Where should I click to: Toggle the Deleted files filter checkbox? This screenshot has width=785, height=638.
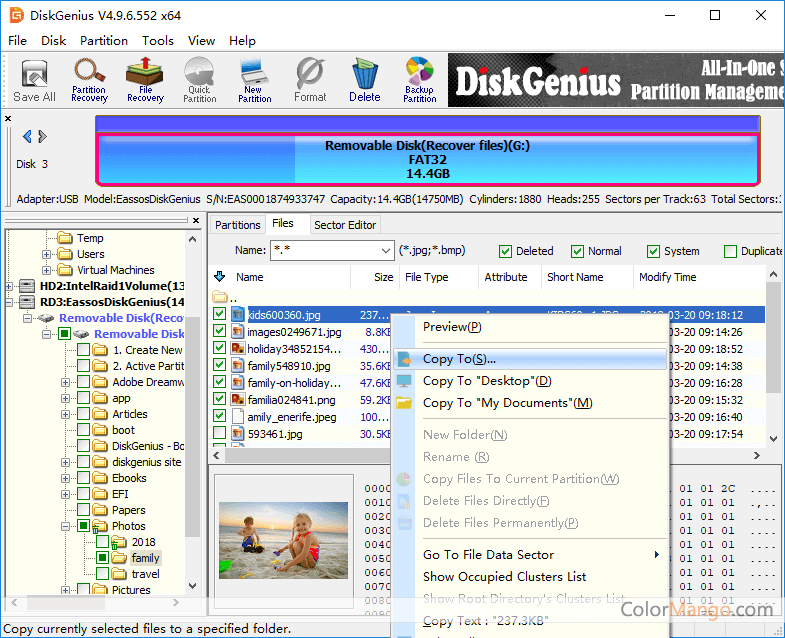506,251
